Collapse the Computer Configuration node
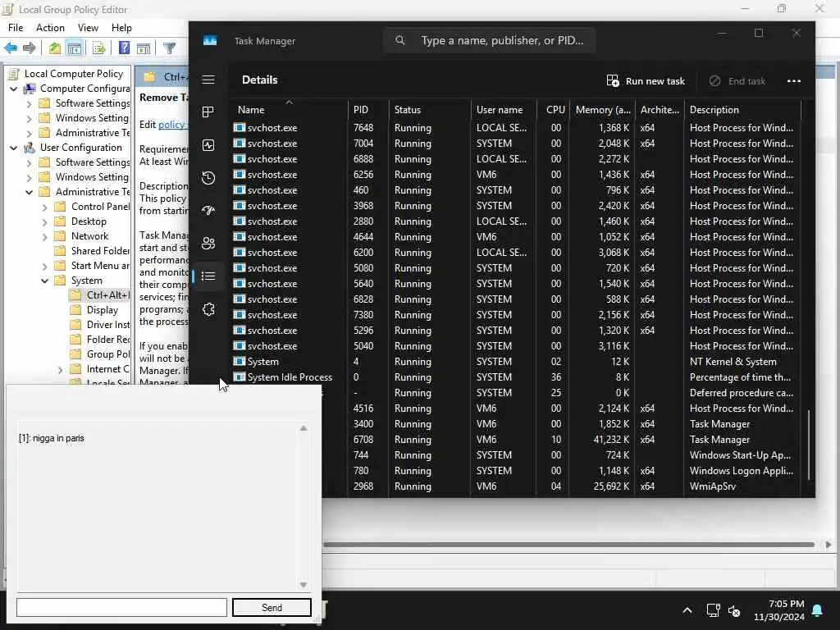 click(14, 89)
